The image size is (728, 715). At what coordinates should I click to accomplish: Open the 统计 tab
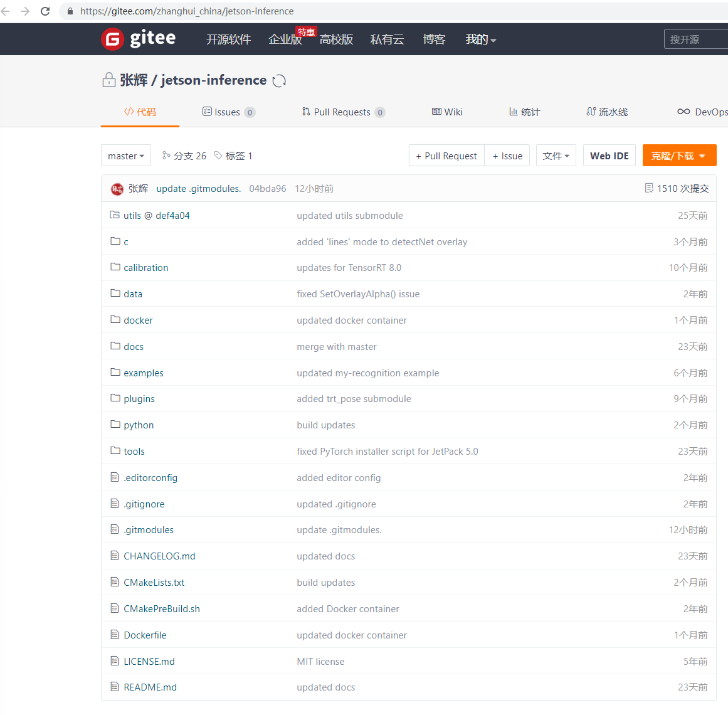click(x=525, y=112)
